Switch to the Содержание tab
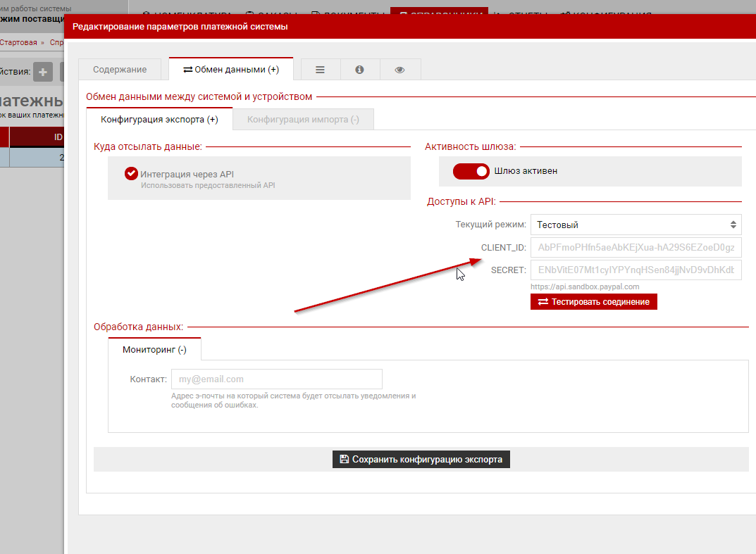Viewport: 756px width, 554px height. [120, 70]
